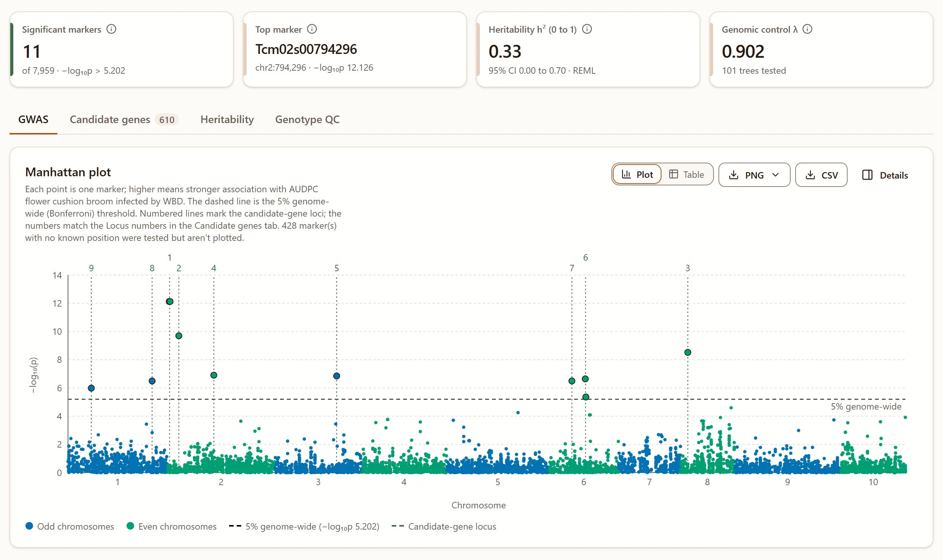Open the PNG download dropdown
Viewport: 943px width, 560px height.
coord(754,175)
